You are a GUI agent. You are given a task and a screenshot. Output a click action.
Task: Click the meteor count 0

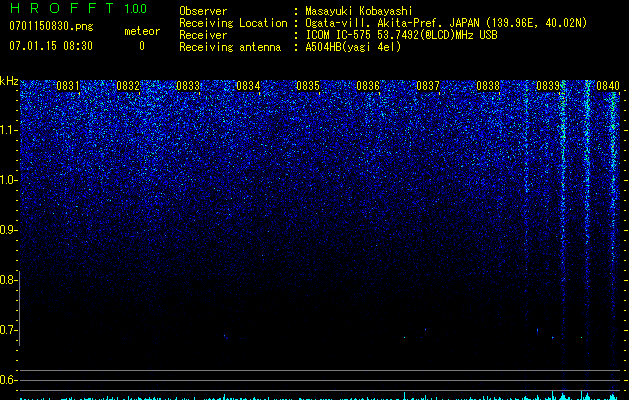[142, 46]
